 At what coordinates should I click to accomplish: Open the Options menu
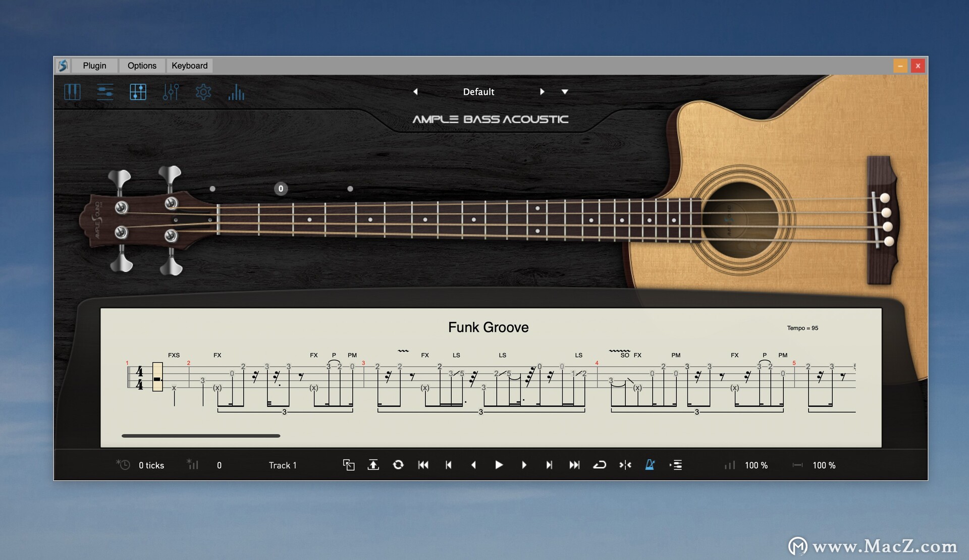tap(142, 66)
